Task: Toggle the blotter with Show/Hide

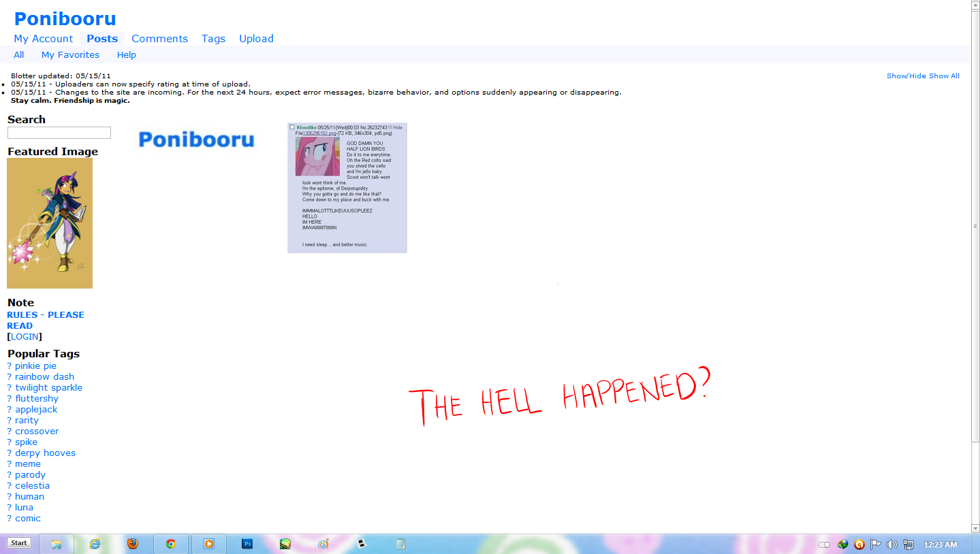Action: pyautogui.click(x=906, y=76)
